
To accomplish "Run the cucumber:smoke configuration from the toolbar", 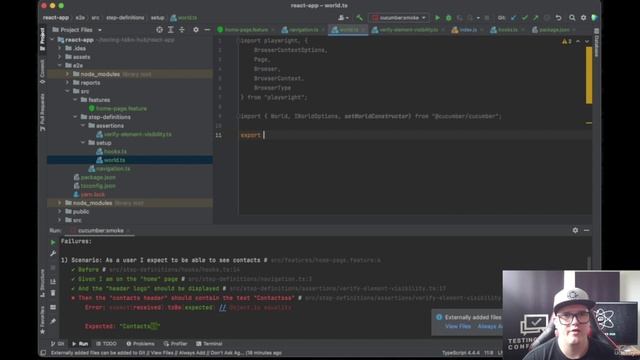I will tap(437, 18).
